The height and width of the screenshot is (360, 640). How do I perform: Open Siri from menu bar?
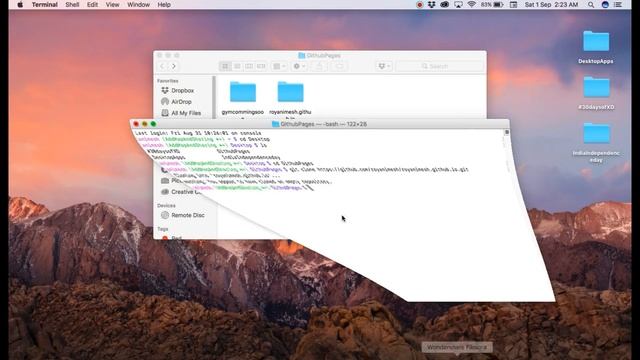[x=605, y=5]
